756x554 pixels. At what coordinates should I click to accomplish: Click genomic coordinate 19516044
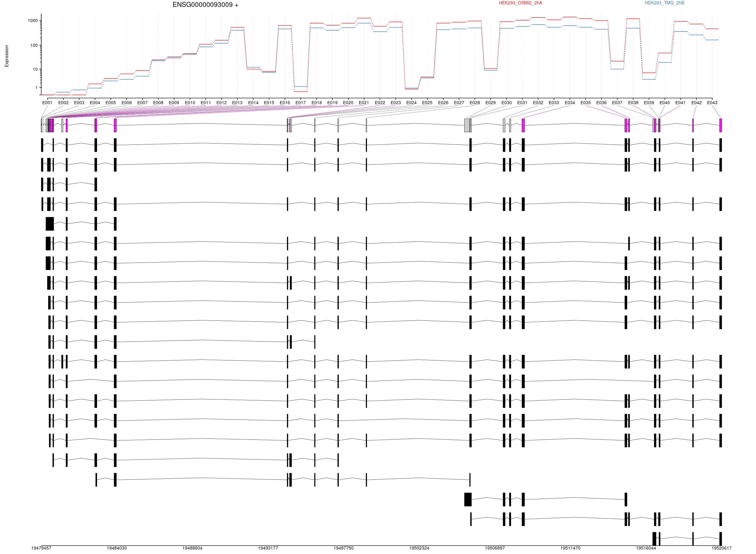(x=646, y=548)
